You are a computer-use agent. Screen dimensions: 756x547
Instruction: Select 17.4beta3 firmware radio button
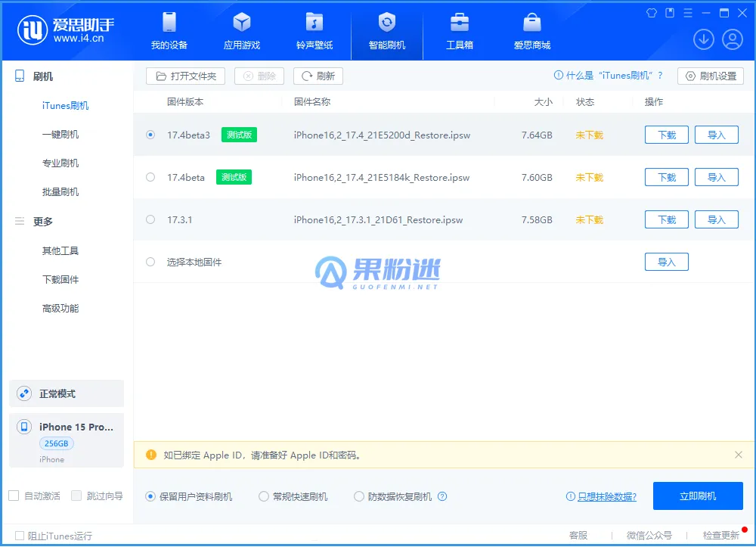[150, 135]
